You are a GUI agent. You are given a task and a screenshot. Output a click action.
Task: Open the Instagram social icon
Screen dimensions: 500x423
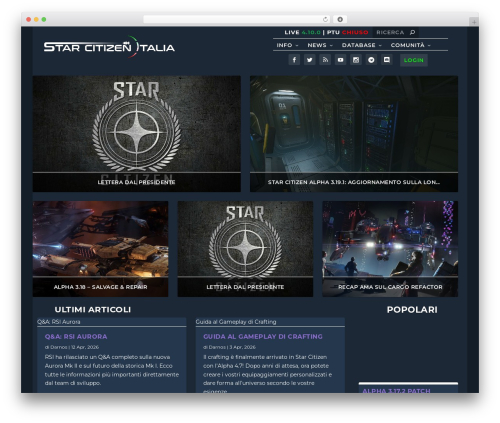[356, 60]
